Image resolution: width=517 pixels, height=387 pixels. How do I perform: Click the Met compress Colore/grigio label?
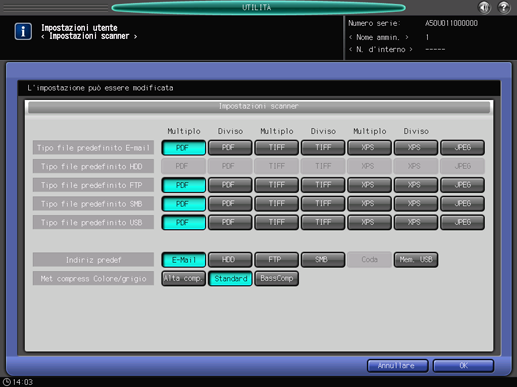pyautogui.click(x=93, y=278)
